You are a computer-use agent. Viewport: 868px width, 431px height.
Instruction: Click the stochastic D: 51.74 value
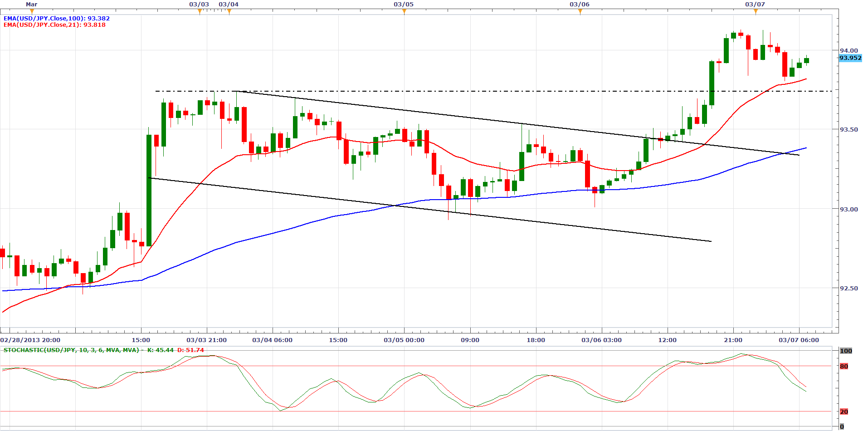(190, 350)
